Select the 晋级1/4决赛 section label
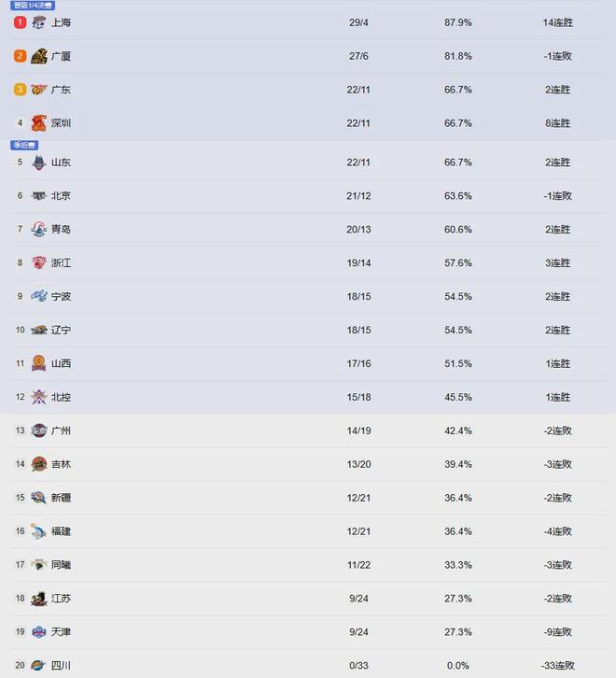Viewport: 616px width, 678px height. (x=33, y=6)
